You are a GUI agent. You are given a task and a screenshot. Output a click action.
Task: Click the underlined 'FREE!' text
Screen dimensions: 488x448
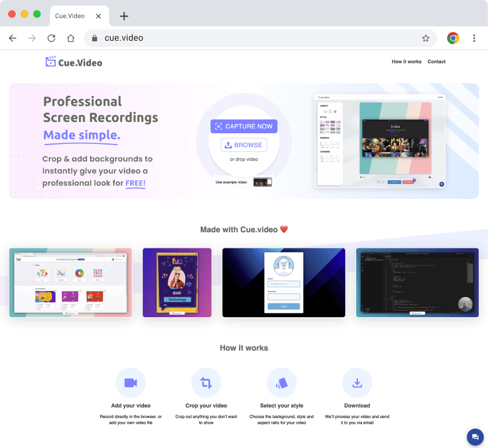(135, 183)
